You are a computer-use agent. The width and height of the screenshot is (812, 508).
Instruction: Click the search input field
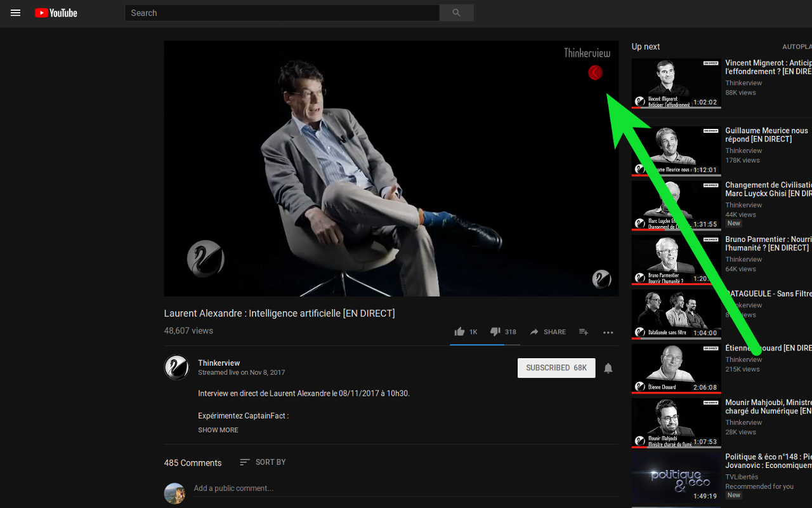(x=282, y=13)
